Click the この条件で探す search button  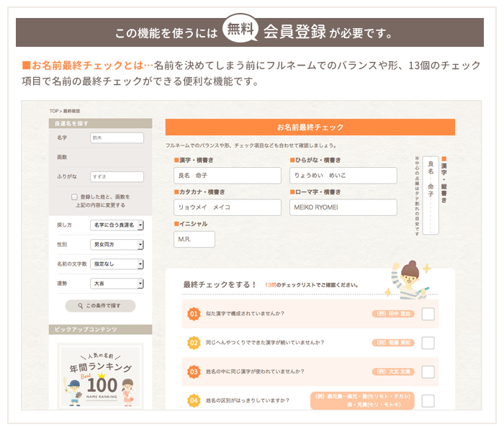100,306
